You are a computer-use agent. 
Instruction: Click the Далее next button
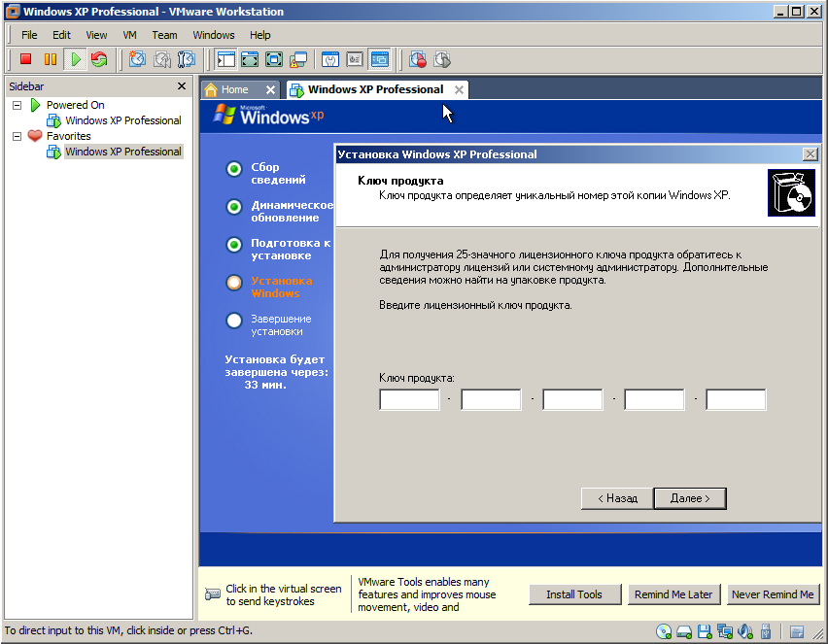690,498
